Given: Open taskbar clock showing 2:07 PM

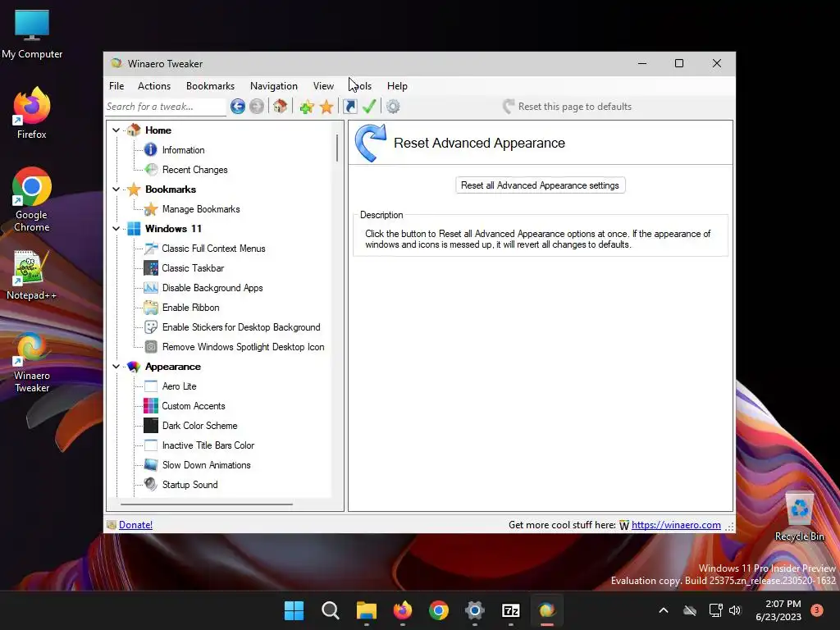Looking at the screenshot, I should click(778, 610).
